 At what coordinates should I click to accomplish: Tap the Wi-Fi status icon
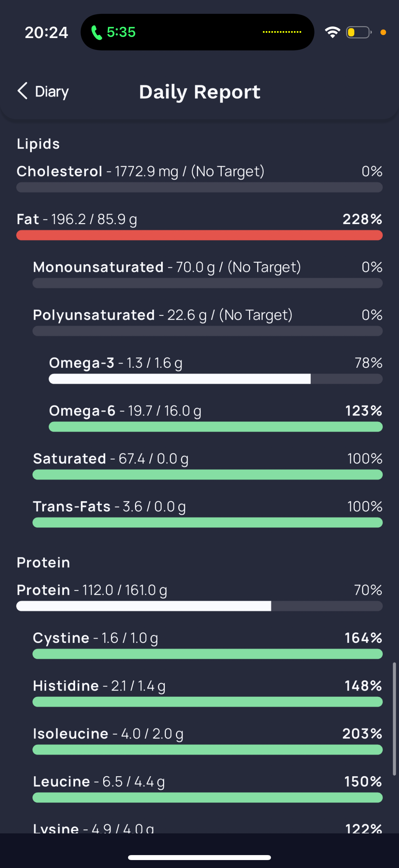pyautogui.click(x=332, y=32)
